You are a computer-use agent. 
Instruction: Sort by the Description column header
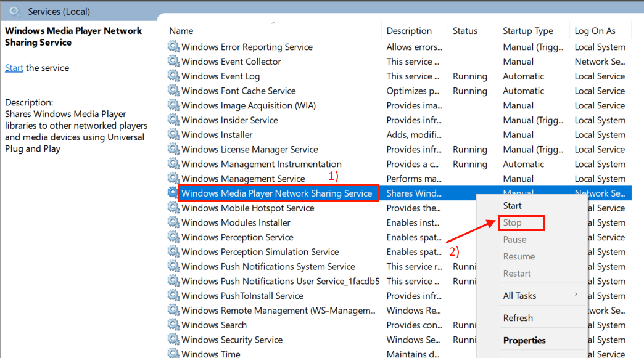(x=409, y=31)
